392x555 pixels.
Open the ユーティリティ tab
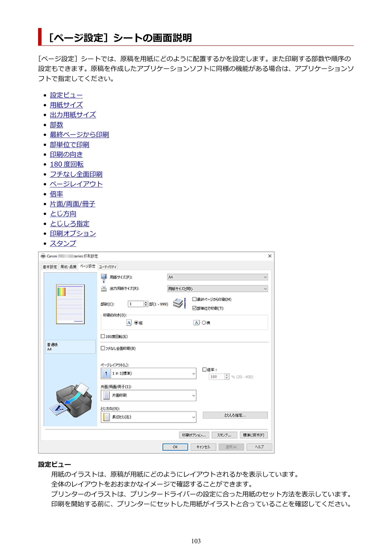[x=108, y=267]
